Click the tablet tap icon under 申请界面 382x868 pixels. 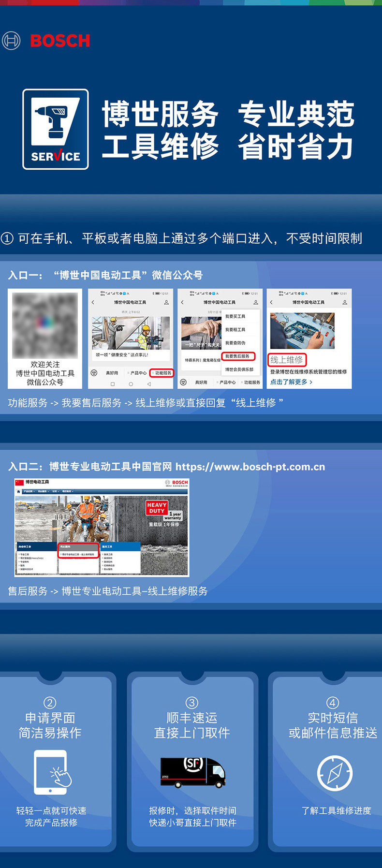pos(53,772)
